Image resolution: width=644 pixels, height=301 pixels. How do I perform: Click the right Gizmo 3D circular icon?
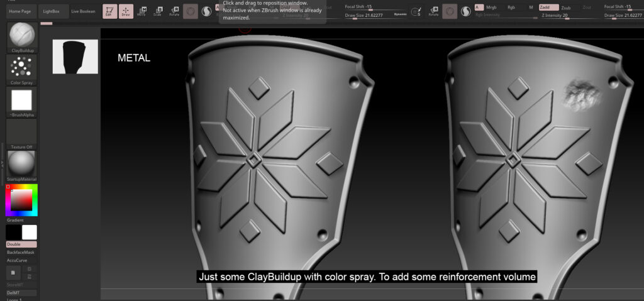tap(450, 11)
